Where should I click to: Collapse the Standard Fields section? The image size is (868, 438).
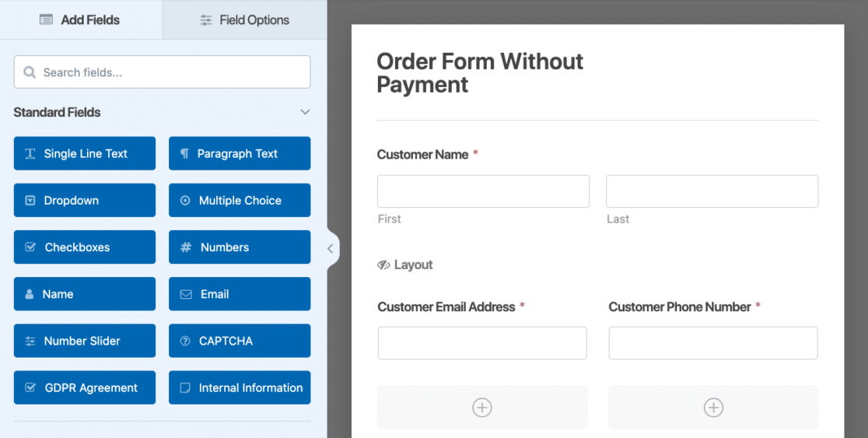tap(305, 113)
